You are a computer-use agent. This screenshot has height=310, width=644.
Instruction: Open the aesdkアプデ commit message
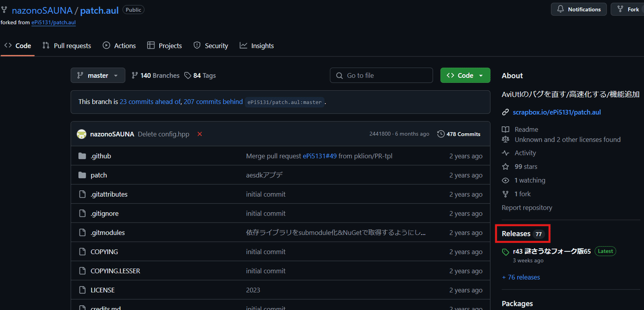pos(264,175)
